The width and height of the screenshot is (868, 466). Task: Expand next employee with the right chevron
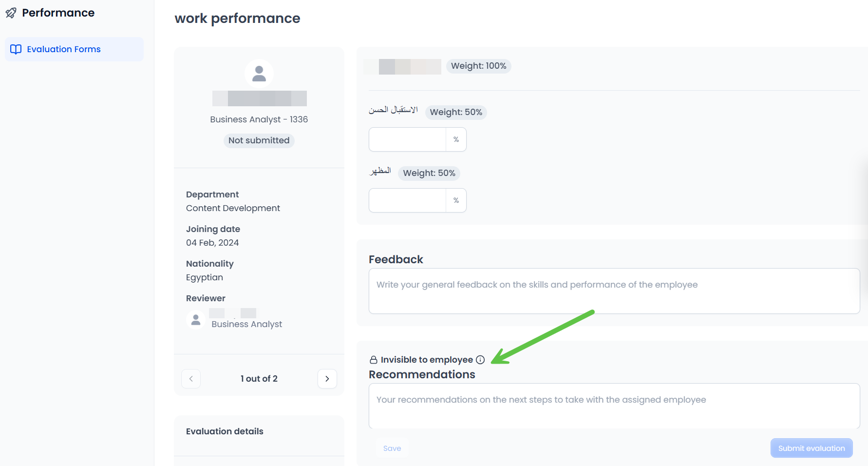[327, 379]
